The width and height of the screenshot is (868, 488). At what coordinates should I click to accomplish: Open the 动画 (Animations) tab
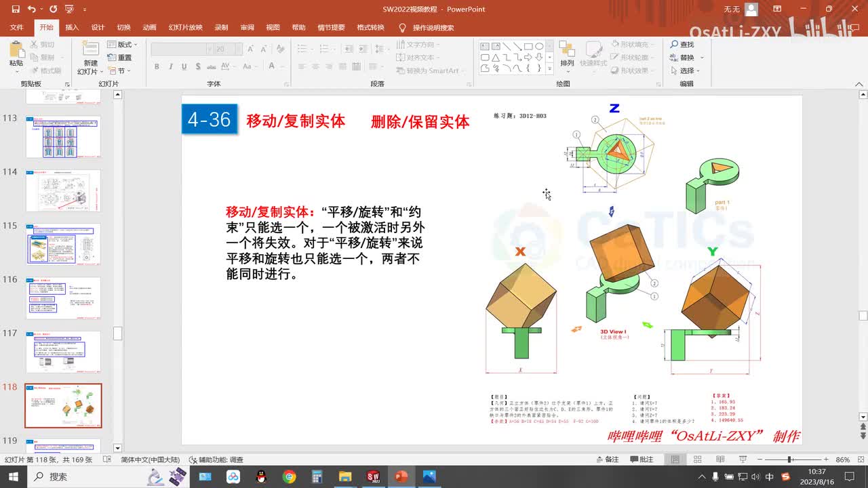pyautogui.click(x=149, y=27)
